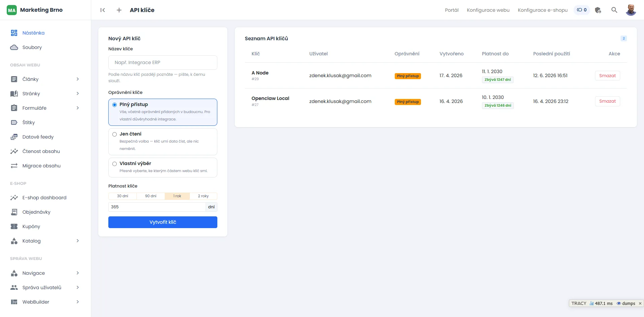Choose 90 dní key validity
The image size is (644, 317).
pyautogui.click(x=151, y=196)
